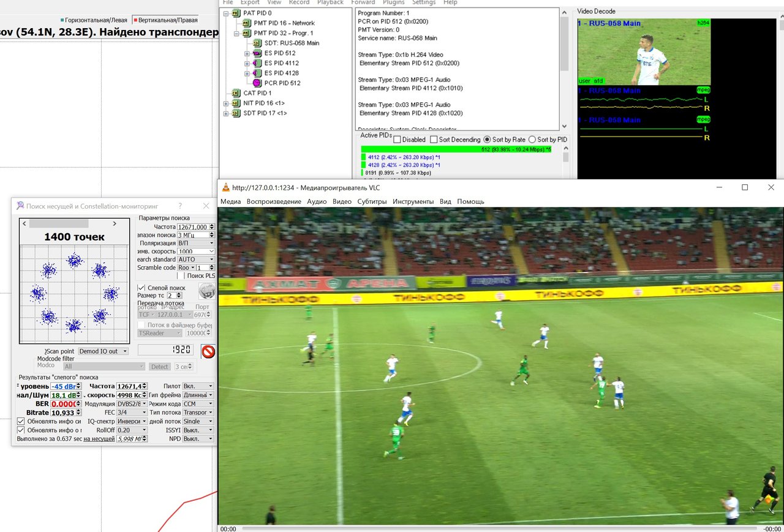This screenshot has height=532, width=784.
Task: Enable the Sort Decending checkbox
Action: 434,140
